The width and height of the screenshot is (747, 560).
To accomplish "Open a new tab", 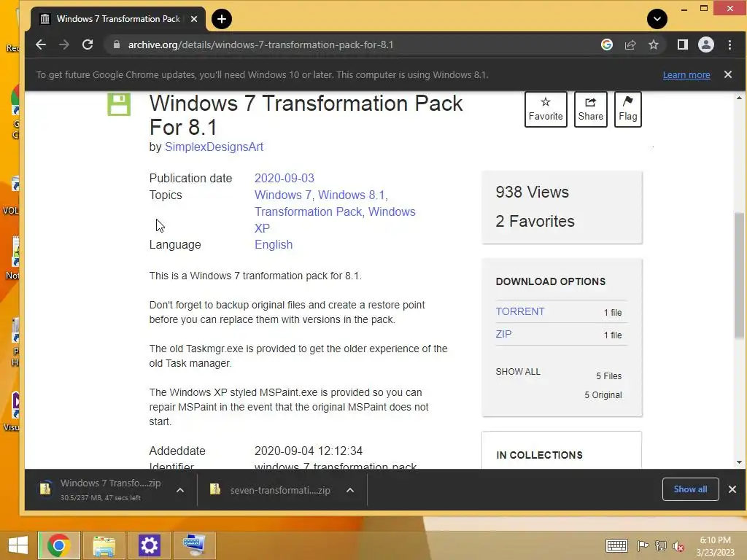I will pyautogui.click(x=221, y=19).
